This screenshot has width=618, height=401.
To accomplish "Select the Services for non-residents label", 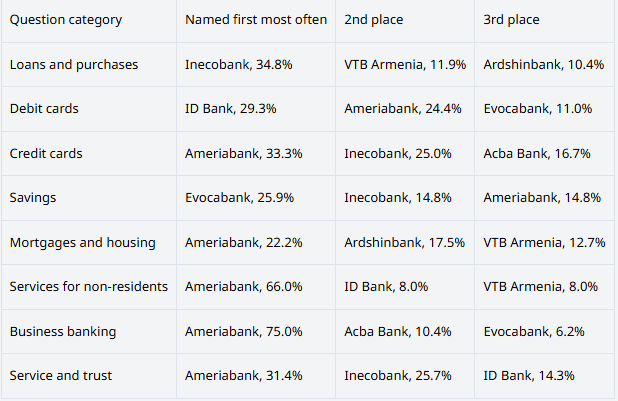I will 89,287.
